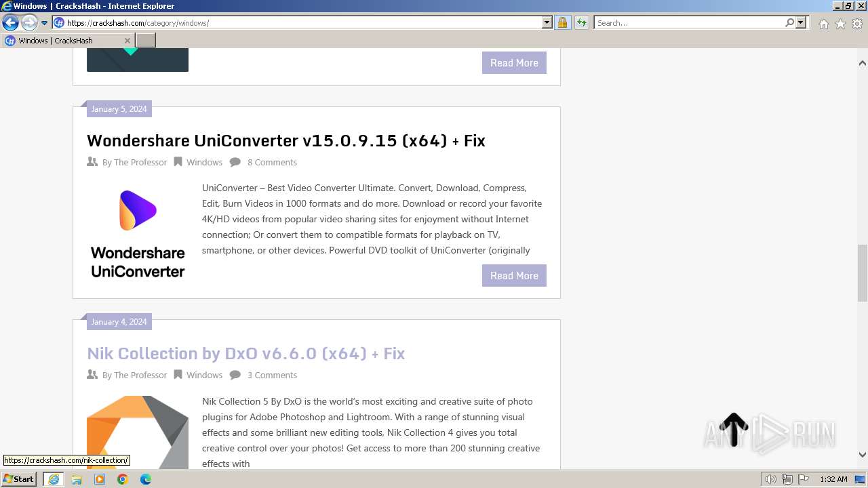Click author The Professor under Wondershare post

[140, 162]
